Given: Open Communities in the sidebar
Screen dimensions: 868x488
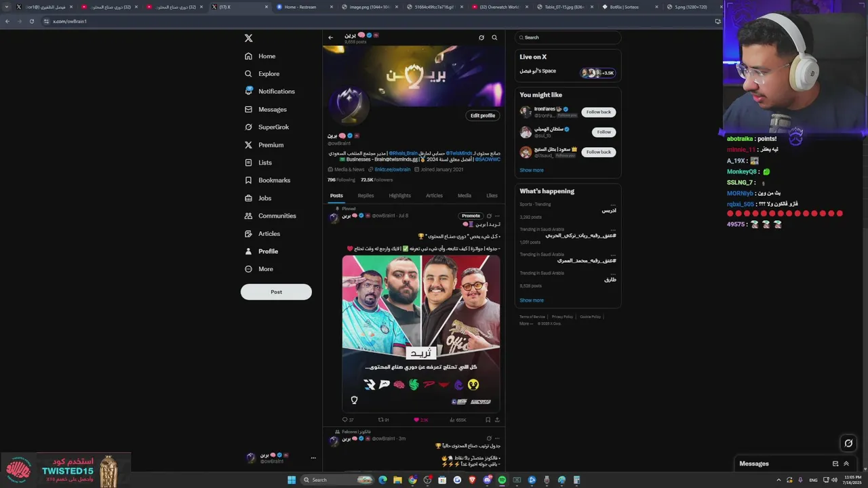Looking at the screenshot, I should pos(271,216).
